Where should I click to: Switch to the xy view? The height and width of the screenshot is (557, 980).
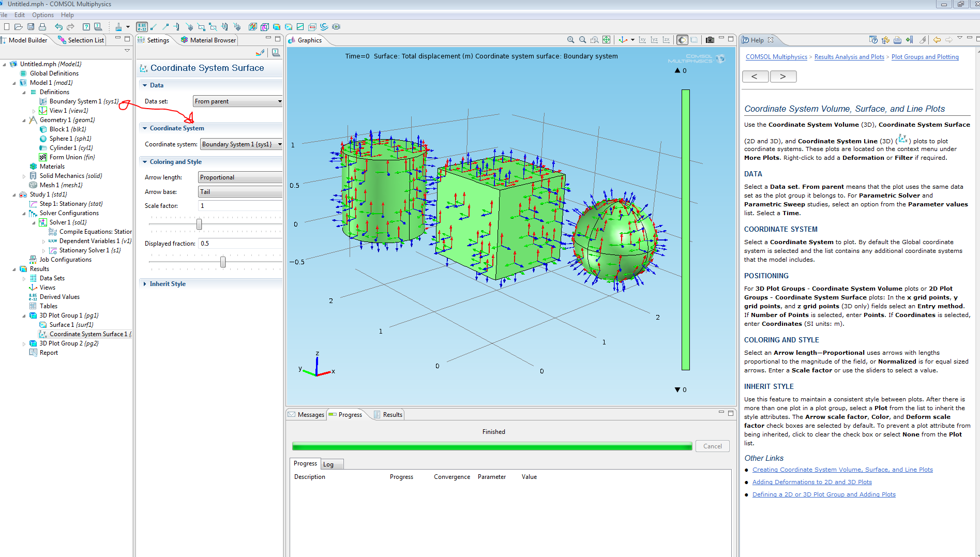(642, 40)
